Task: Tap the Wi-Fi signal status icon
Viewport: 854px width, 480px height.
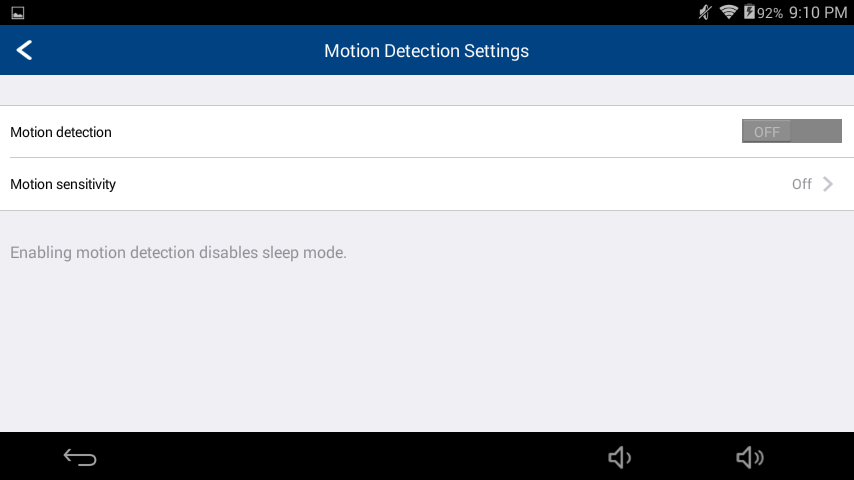Action: [x=729, y=11]
